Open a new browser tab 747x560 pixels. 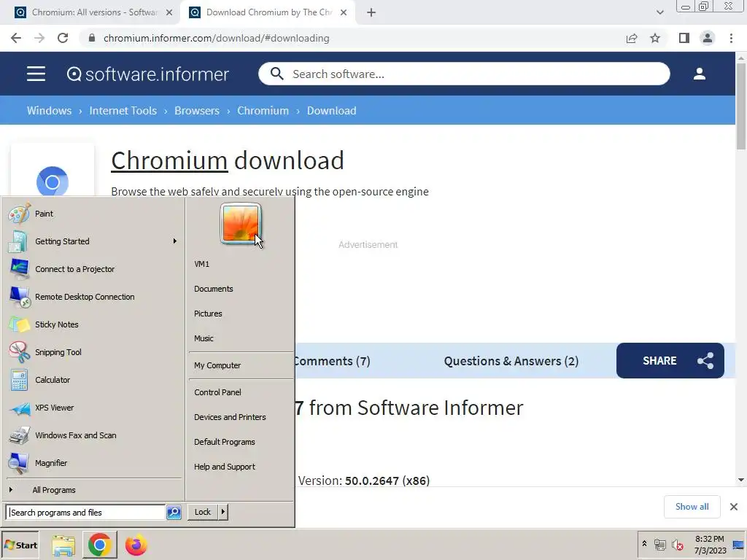tap(371, 12)
